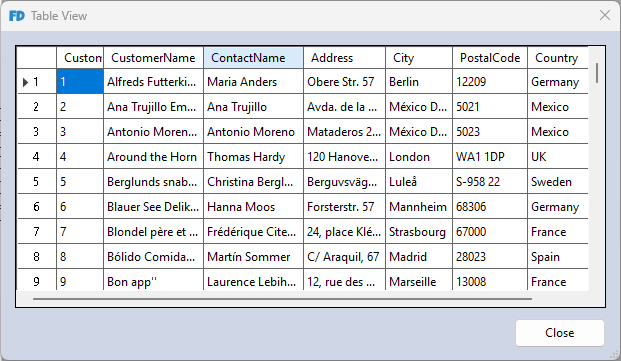Select the ContactName column header
This screenshot has width=621, height=361.
coord(253,58)
